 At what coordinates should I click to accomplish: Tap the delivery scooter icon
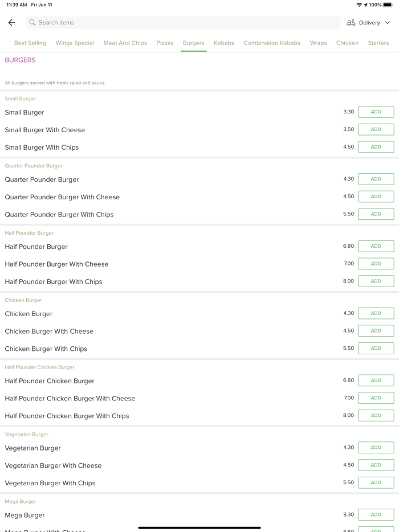pyautogui.click(x=351, y=23)
